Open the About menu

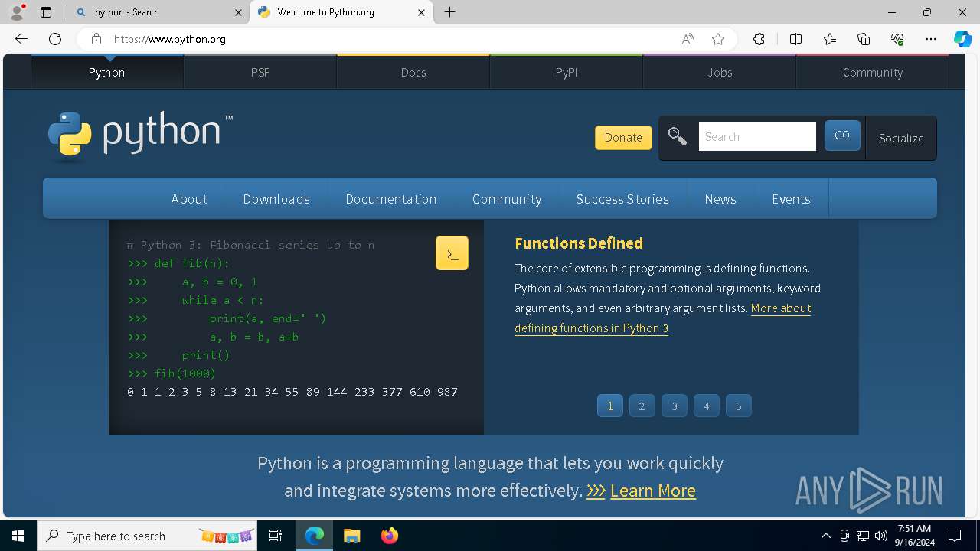coord(189,199)
